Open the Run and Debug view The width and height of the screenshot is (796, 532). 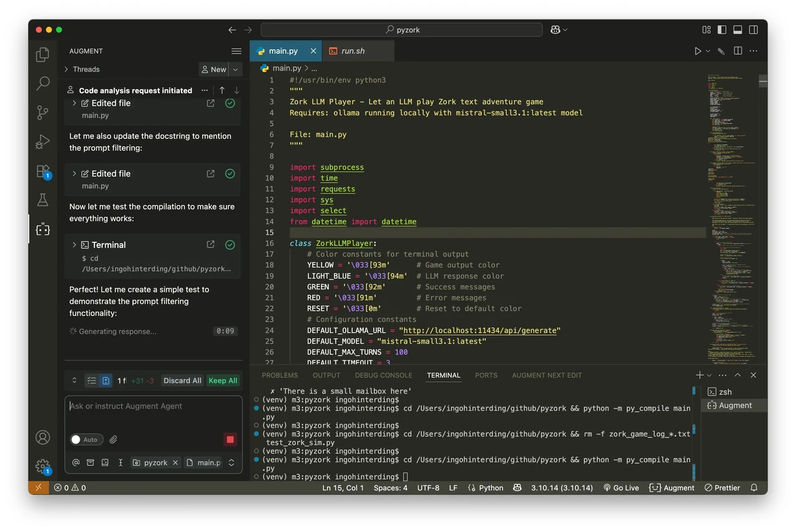43,142
